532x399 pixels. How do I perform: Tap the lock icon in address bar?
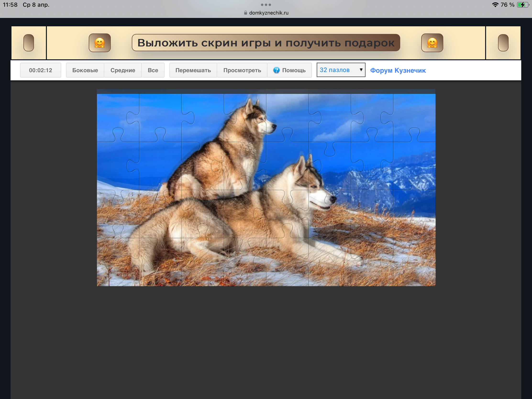click(245, 13)
